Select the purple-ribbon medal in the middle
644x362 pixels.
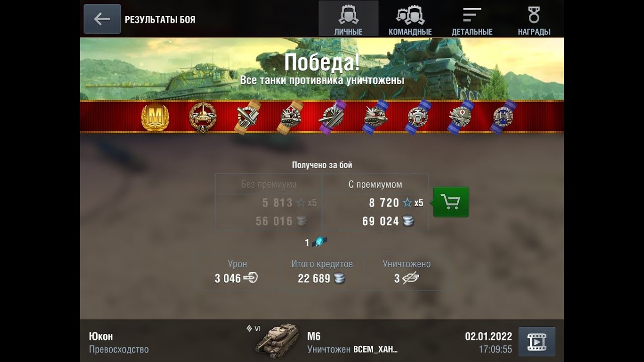333,117
